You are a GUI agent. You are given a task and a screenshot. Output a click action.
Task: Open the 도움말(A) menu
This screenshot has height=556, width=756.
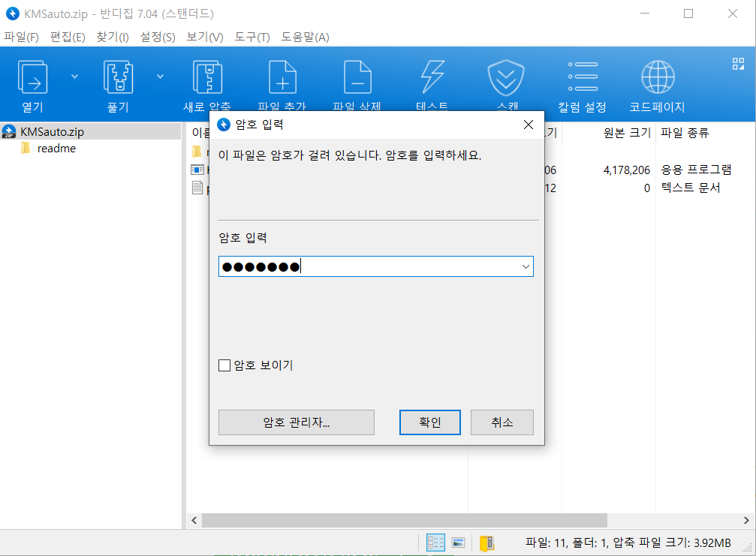[x=306, y=37]
